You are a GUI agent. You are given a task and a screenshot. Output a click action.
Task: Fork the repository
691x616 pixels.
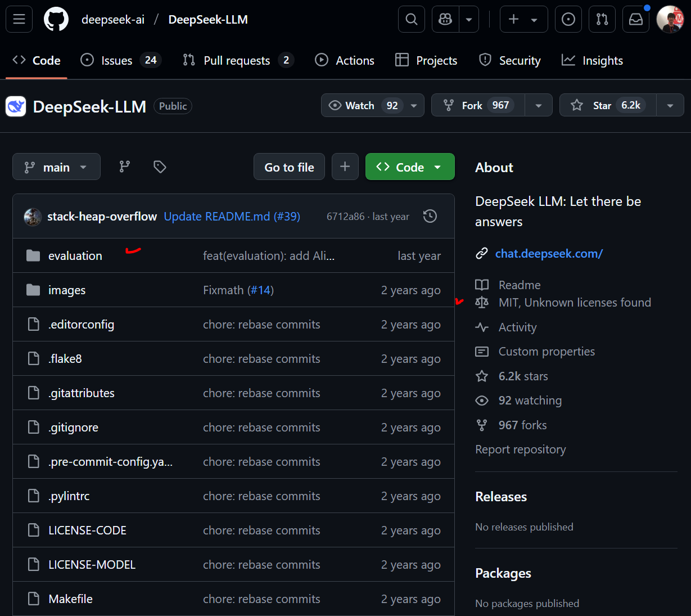click(x=478, y=105)
